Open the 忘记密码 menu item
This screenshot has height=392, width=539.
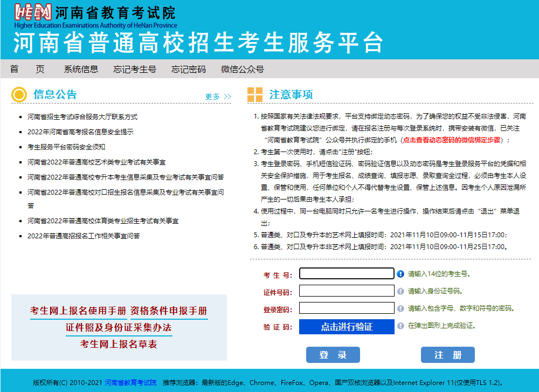click(188, 69)
